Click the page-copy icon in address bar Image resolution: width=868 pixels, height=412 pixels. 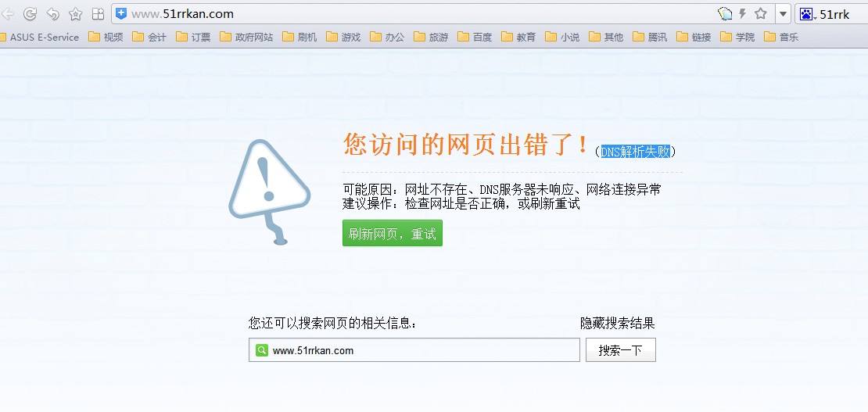tap(725, 14)
